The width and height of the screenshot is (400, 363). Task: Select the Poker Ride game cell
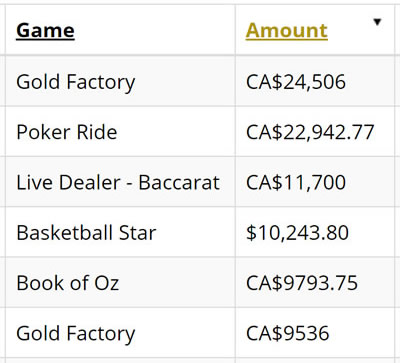coord(120,131)
